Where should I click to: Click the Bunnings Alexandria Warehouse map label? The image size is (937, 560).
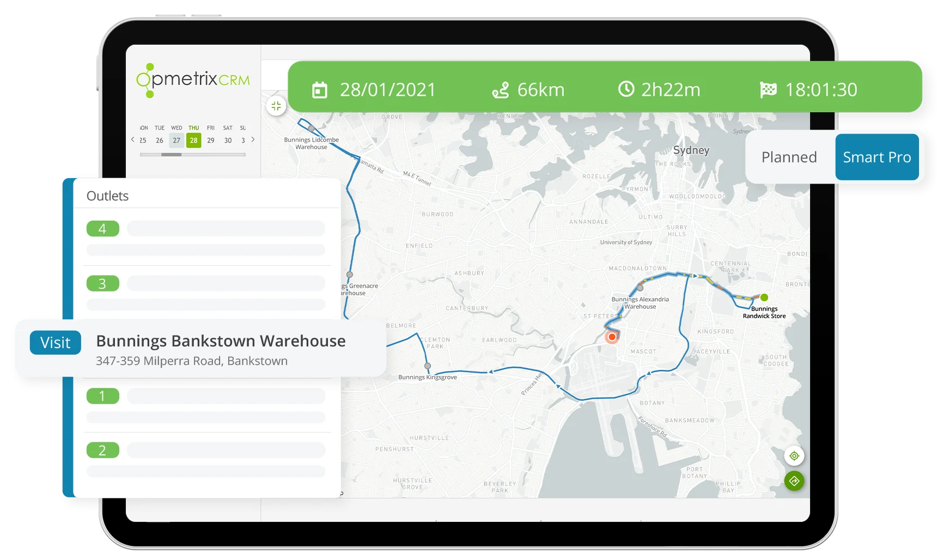(640, 303)
